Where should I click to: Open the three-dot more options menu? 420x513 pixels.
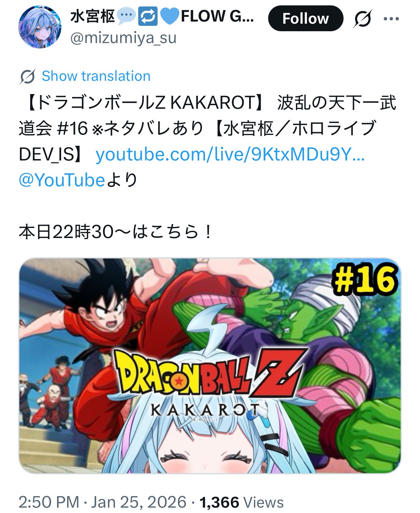click(x=391, y=19)
